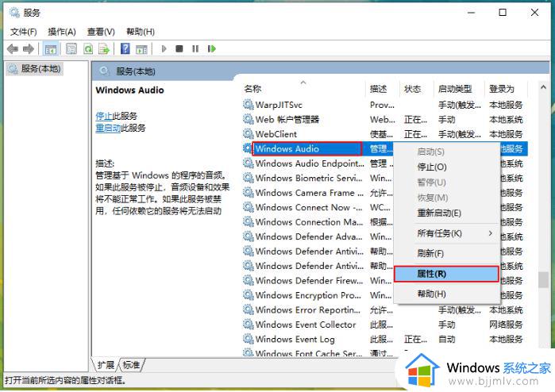
Task: Click gear icon beside Web 帐户管理器
Action: click(248, 119)
